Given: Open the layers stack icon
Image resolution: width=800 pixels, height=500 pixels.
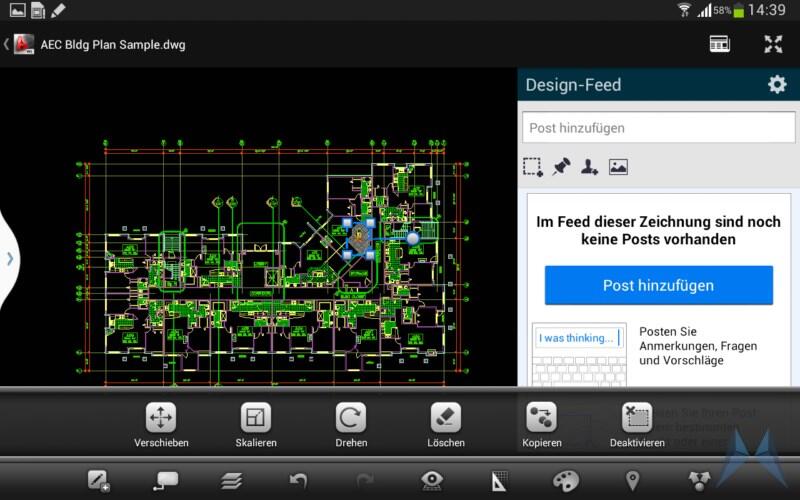Looking at the screenshot, I should [x=232, y=481].
